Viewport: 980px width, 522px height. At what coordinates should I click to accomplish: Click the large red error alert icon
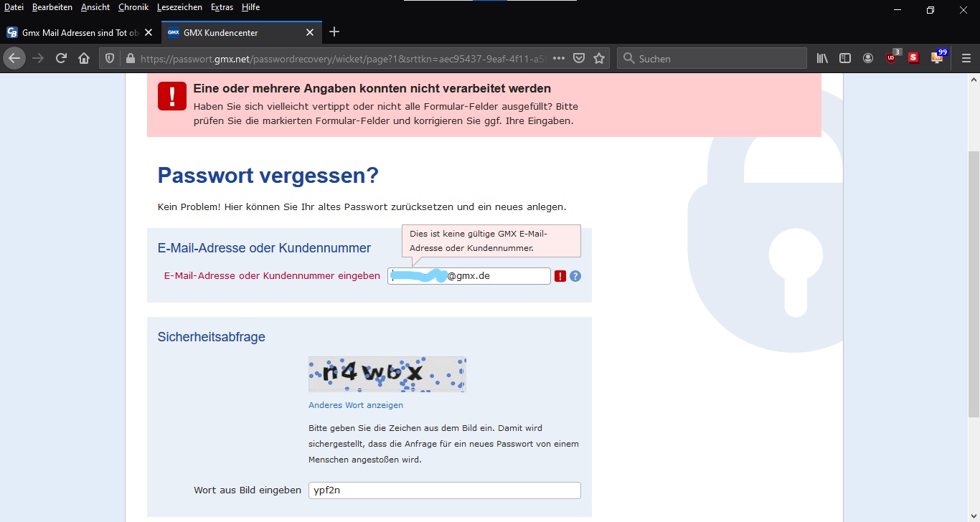(172, 95)
